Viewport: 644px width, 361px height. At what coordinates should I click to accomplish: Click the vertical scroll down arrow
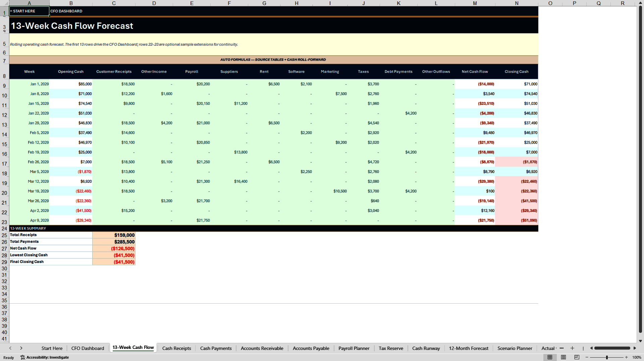point(640,341)
